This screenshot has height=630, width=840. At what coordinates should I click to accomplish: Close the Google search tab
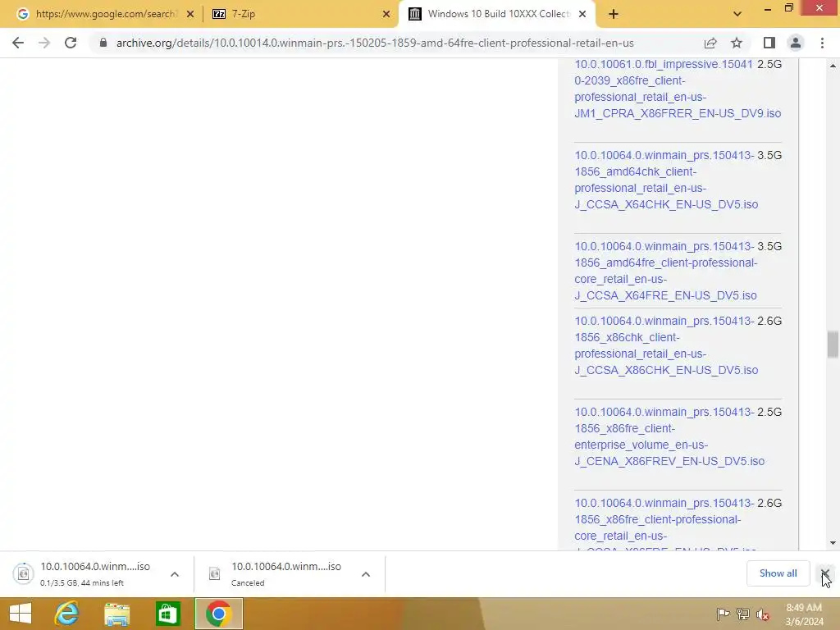[190, 15]
